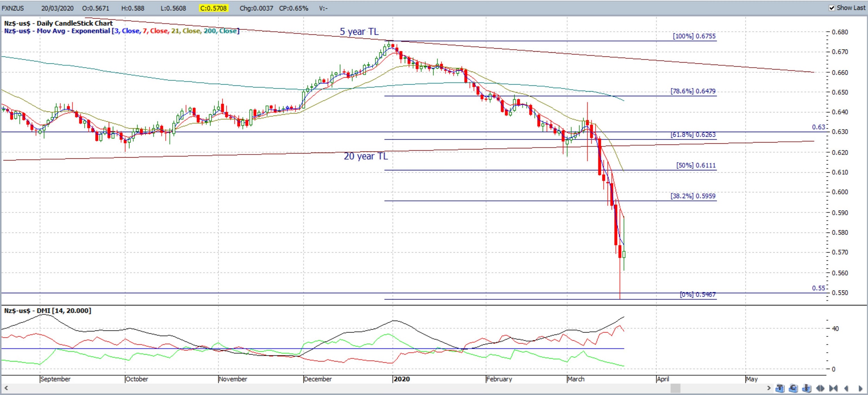The height and width of the screenshot is (395, 868).
Task: Click the highlighted C:0.5708 close value
Action: [214, 8]
